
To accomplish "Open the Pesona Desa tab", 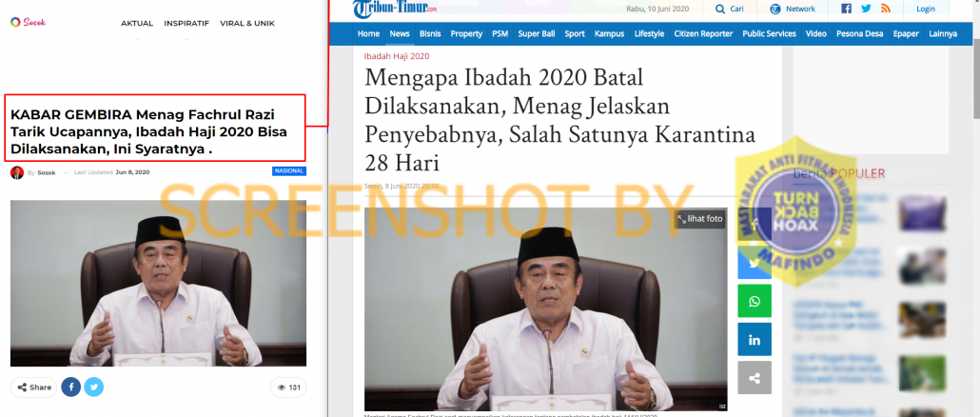I will click(859, 33).
